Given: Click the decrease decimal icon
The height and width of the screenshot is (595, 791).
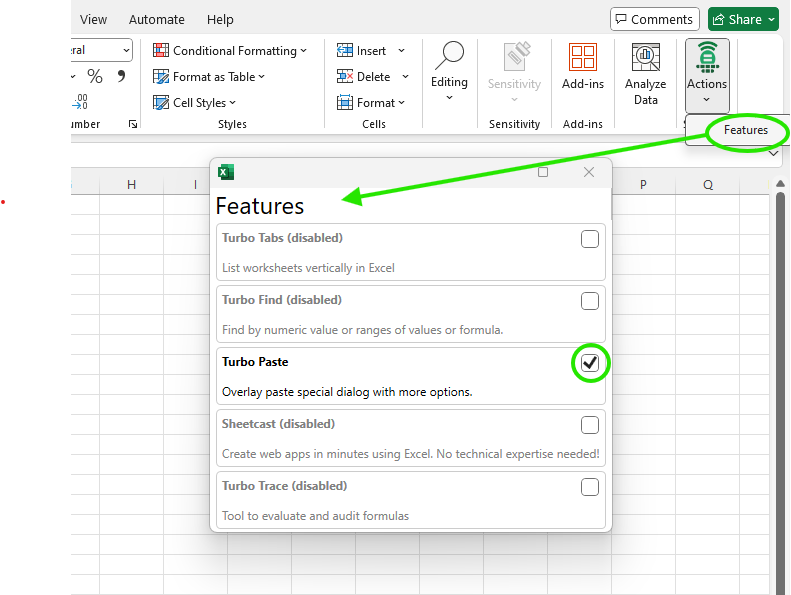Looking at the screenshot, I should point(80,102).
